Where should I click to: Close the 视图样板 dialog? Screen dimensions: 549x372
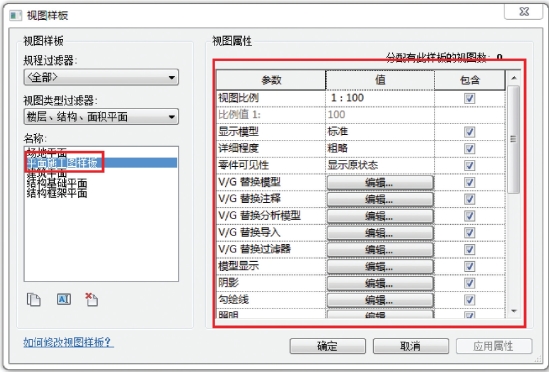click(524, 12)
